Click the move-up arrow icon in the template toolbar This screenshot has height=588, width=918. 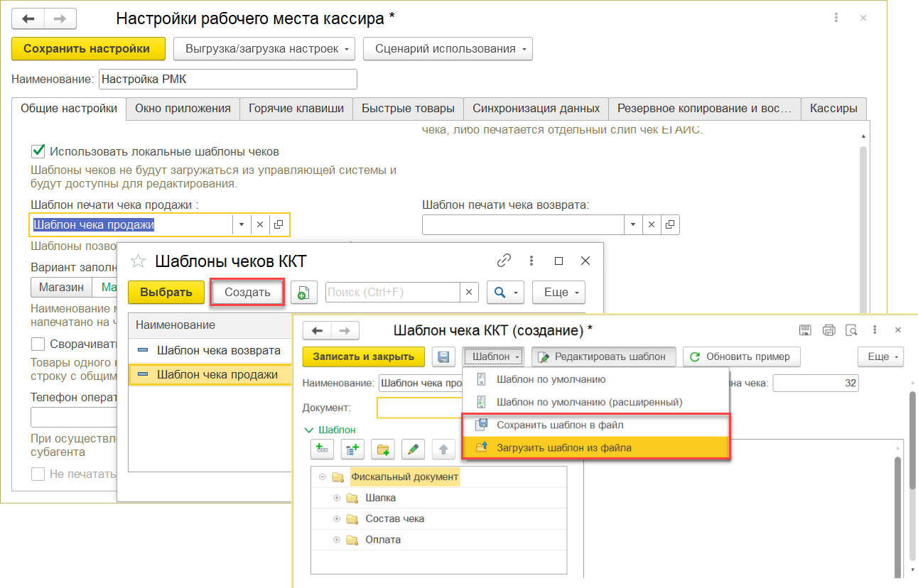[x=443, y=449]
